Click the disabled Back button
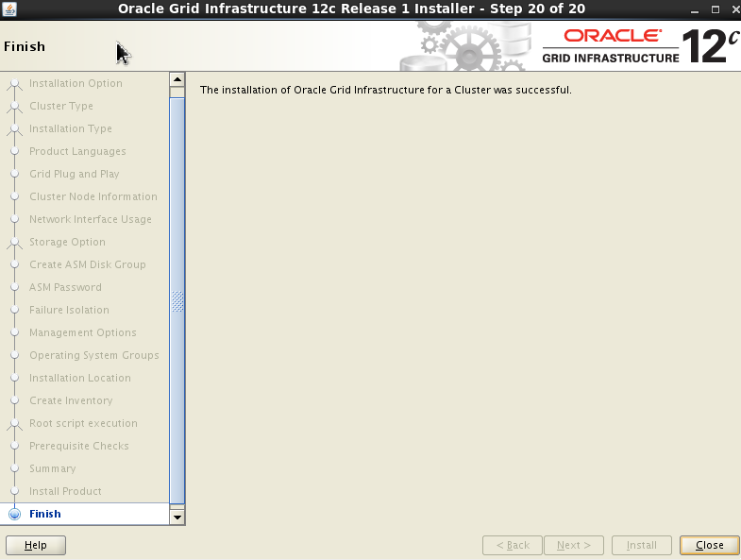 click(513, 545)
